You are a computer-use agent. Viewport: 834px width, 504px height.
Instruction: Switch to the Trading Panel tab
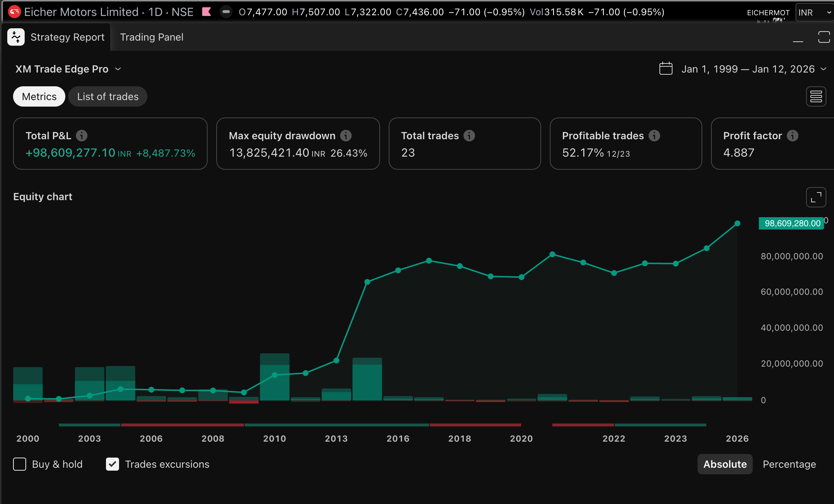[151, 37]
